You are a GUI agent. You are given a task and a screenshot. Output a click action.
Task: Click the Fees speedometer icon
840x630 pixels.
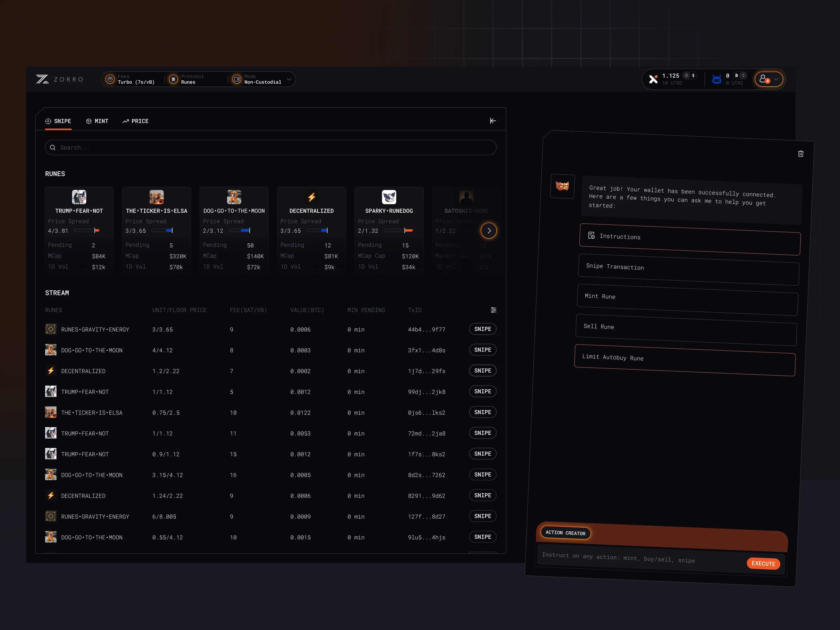click(x=111, y=79)
